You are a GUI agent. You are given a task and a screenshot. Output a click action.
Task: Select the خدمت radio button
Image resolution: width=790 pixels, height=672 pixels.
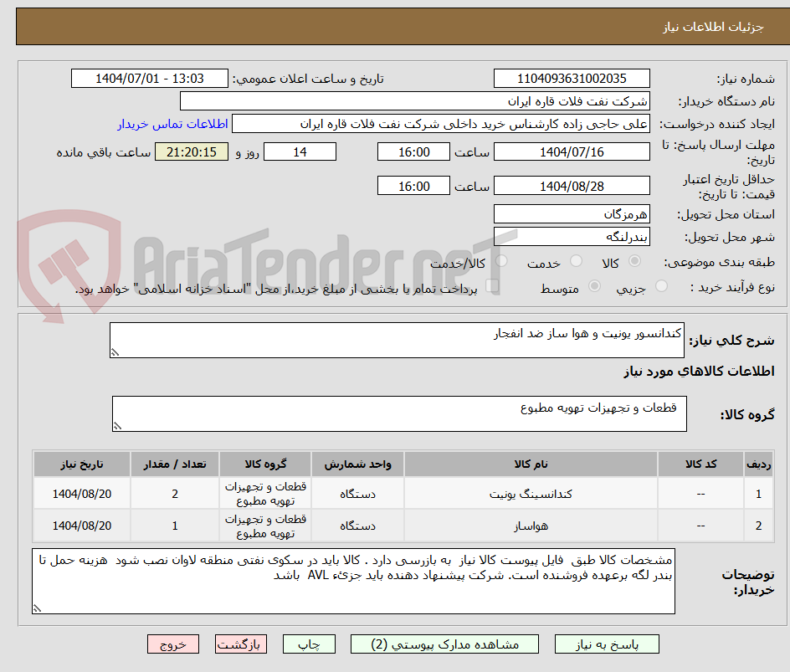576,261
